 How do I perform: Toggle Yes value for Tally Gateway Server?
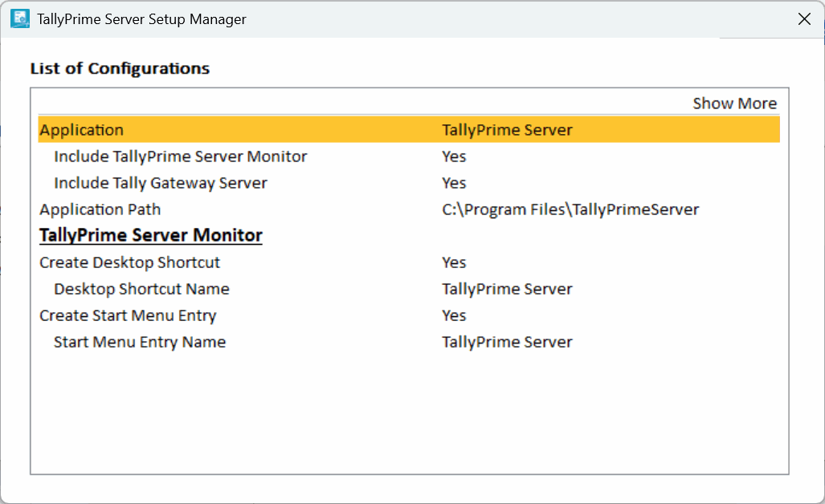click(454, 183)
